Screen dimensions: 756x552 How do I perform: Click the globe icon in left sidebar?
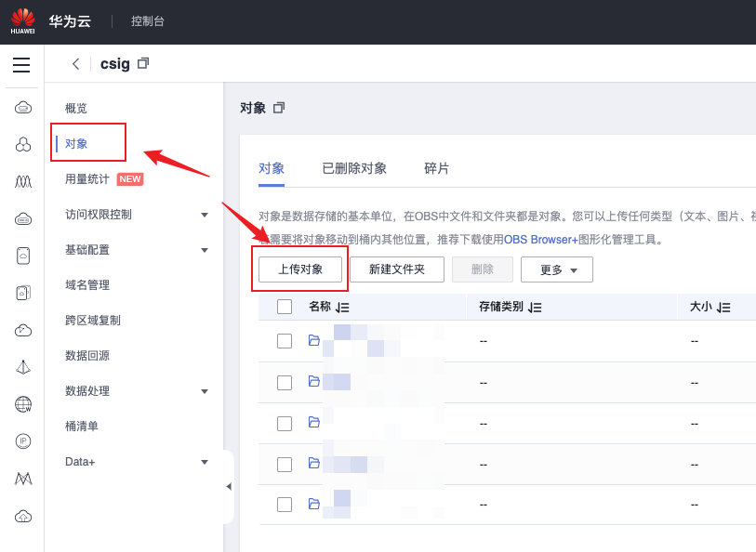pos(23,404)
